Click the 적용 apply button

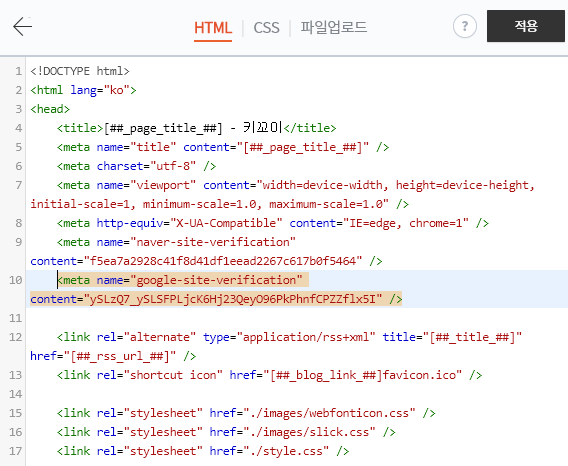coord(526,26)
